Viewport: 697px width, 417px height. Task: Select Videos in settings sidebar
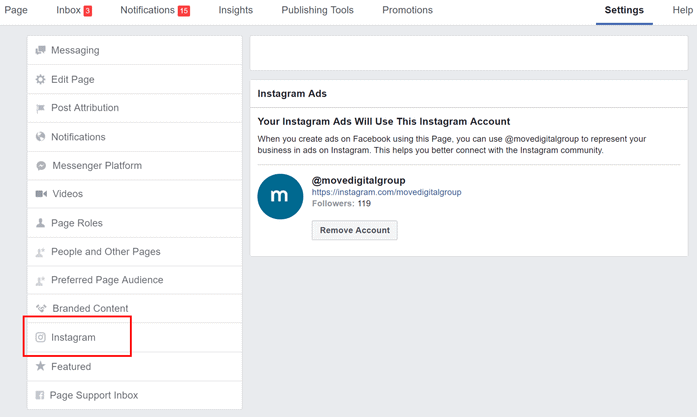click(x=135, y=194)
